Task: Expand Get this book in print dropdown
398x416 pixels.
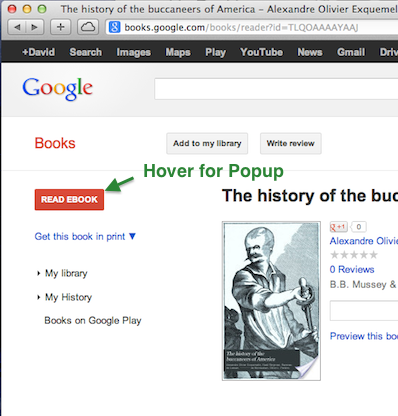Action: (x=85, y=236)
